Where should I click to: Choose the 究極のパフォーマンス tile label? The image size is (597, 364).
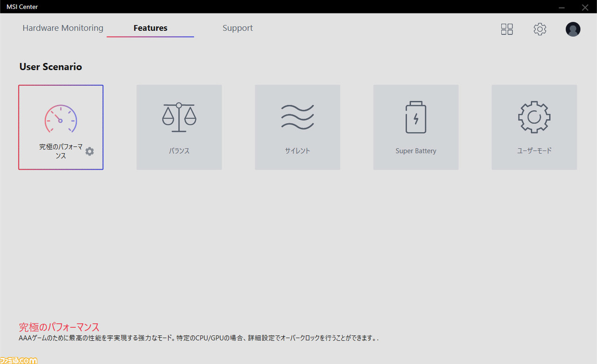(x=61, y=151)
